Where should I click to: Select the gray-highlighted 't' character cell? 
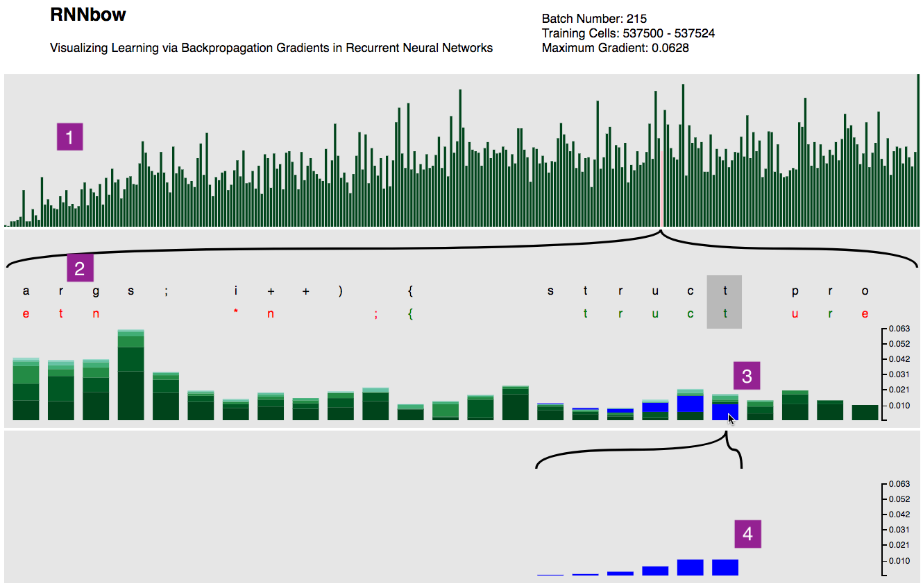pyautogui.click(x=725, y=302)
